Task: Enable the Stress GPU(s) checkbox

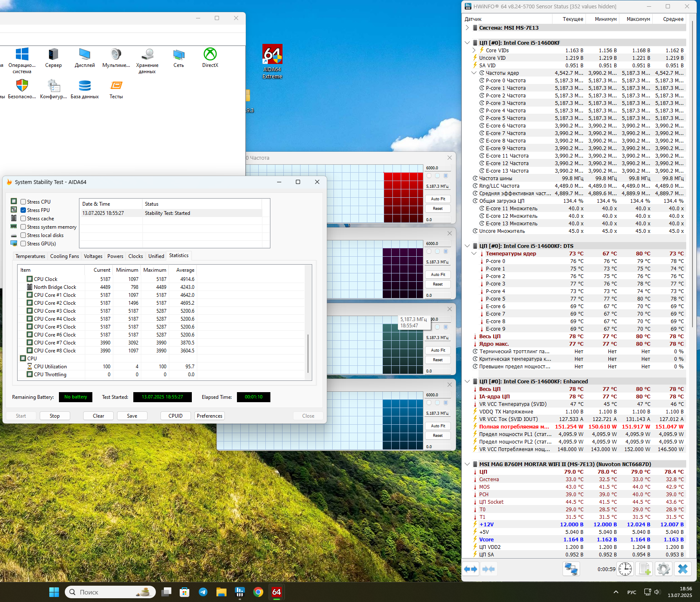Action: (23, 244)
